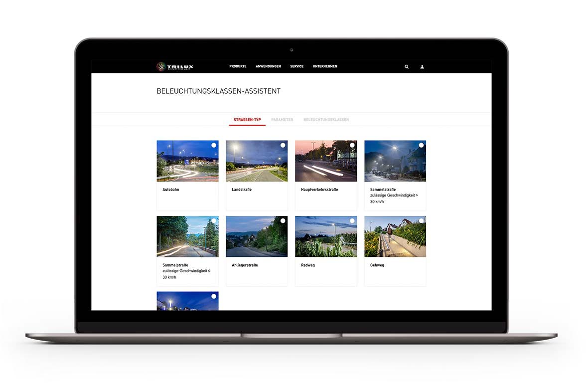This screenshot has height=383, width=588.
Task: Open the user account icon
Action: tap(422, 67)
